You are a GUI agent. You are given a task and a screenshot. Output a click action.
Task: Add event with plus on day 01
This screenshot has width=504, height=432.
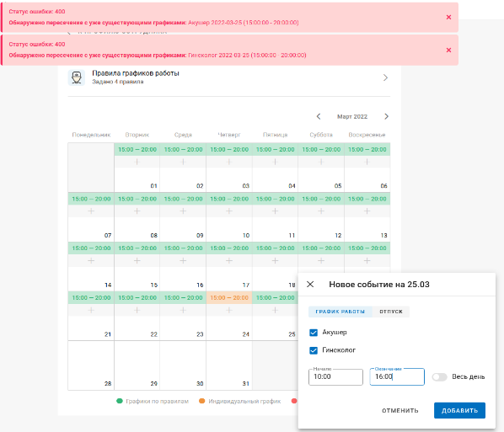click(137, 162)
